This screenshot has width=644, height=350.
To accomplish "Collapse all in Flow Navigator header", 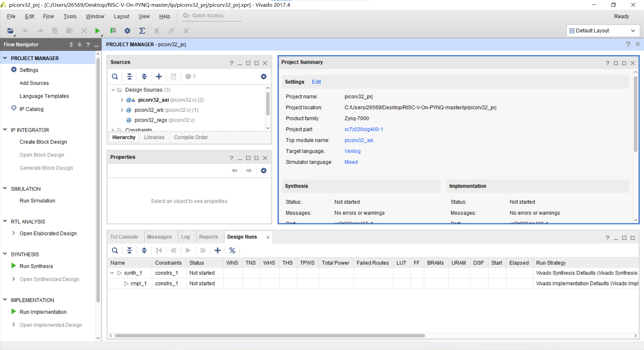I will coord(71,44).
